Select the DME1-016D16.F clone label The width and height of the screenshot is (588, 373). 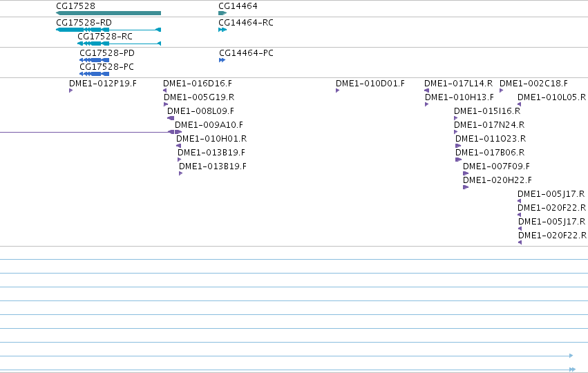tap(197, 83)
